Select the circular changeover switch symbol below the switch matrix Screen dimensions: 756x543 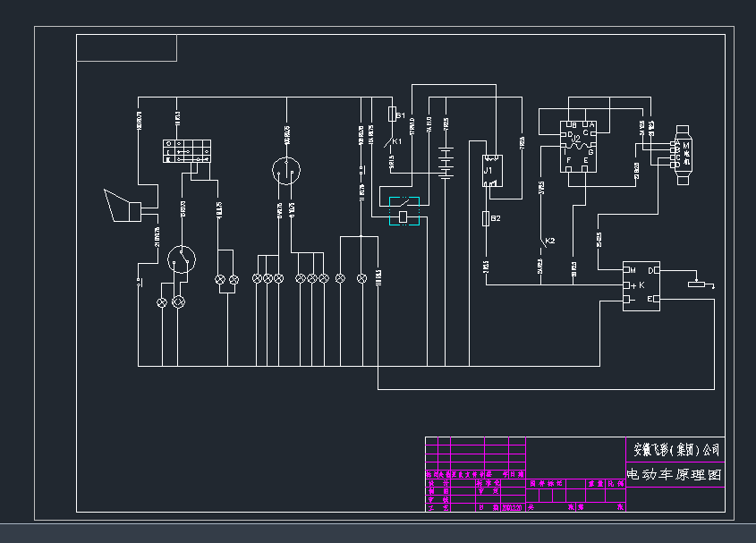tap(183, 259)
